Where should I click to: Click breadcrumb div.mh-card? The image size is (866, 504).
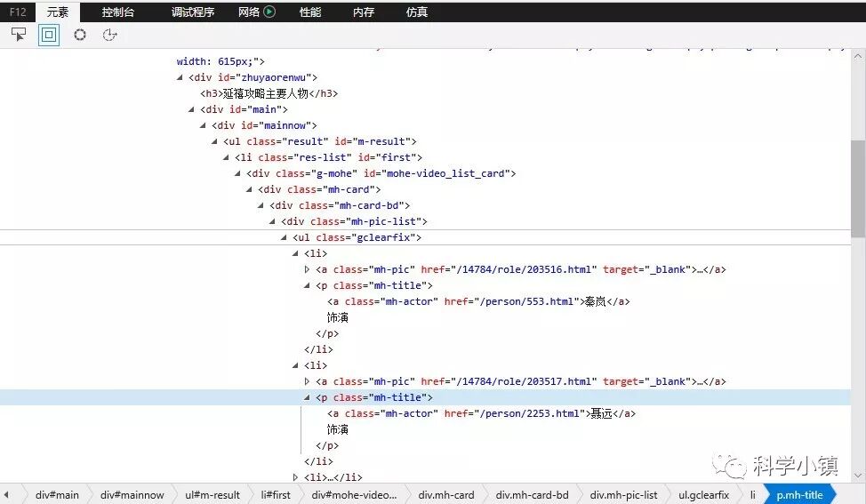pyautogui.click(x=446, y=494)
